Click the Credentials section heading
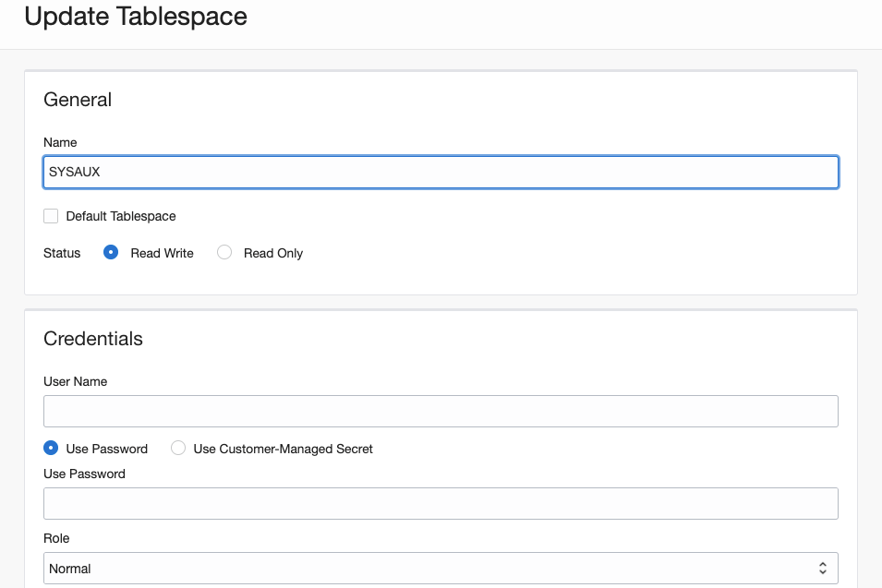Image resolution: width=882 pixels, height=588 pixels. click(93, 339)
